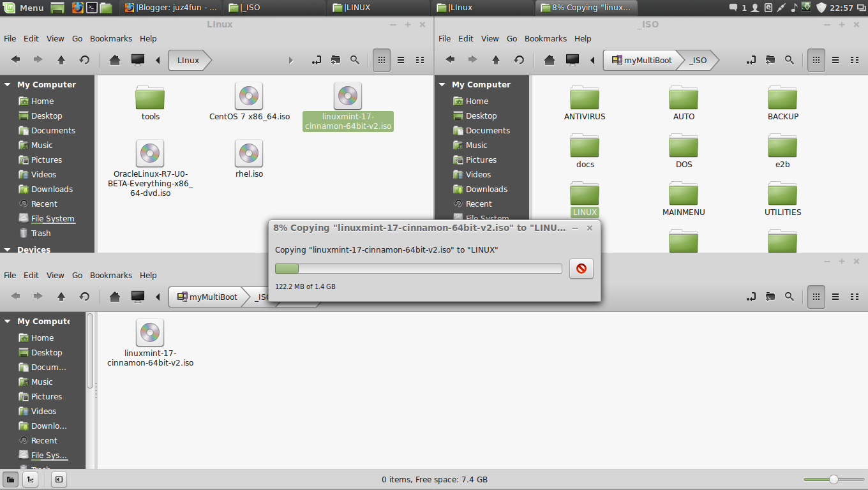This screenshot has width=868, height=490.
Task: Click path bar right arrow in LInux window
Action: 291,60
